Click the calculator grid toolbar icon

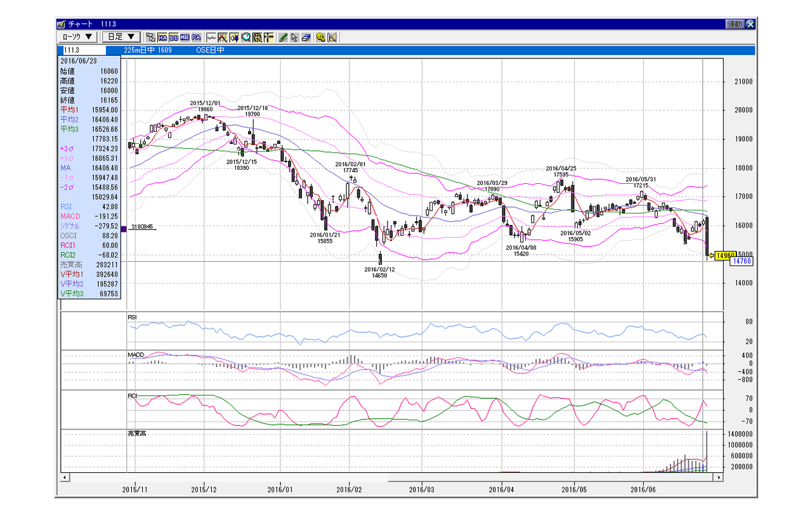257,37
